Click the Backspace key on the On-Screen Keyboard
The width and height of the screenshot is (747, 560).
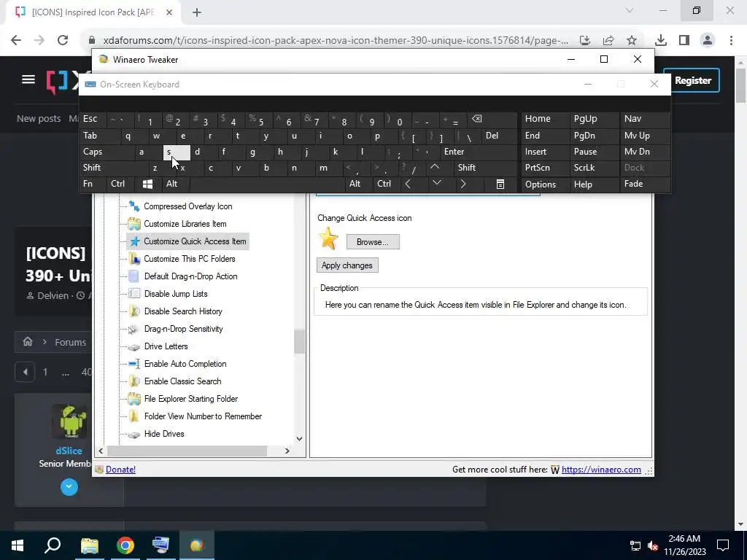(476, 119)
